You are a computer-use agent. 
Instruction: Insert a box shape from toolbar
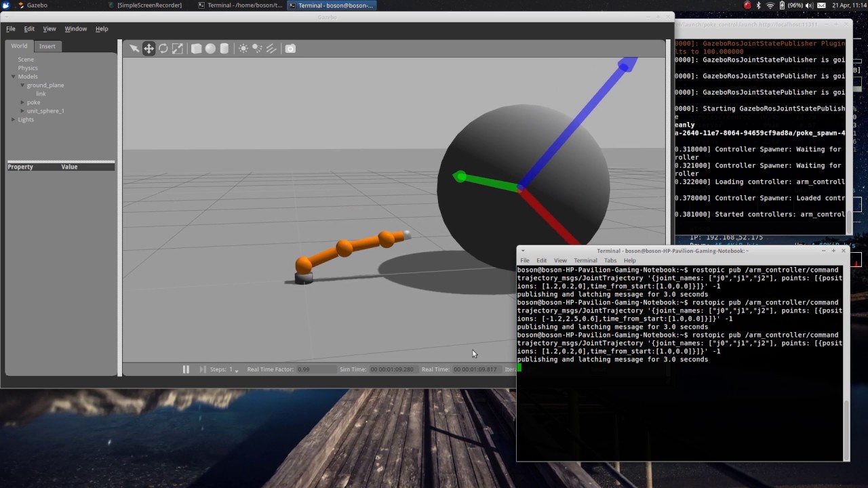click(x=196, y=49)
